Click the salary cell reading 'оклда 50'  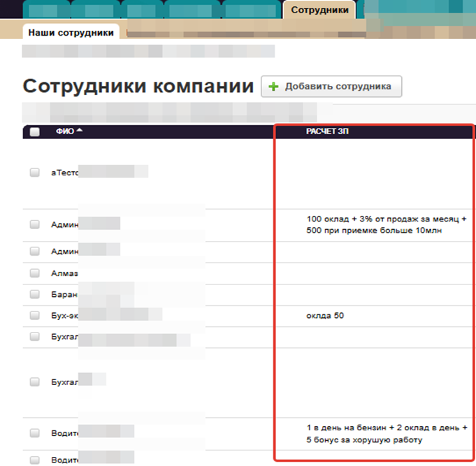click(325, 316)
